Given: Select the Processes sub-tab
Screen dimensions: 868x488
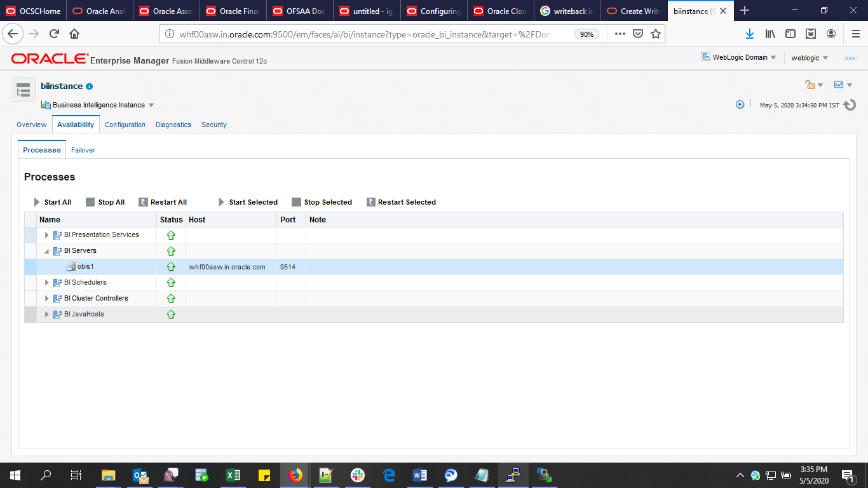Looking at the screenshot, I should (x=42, y=150).
